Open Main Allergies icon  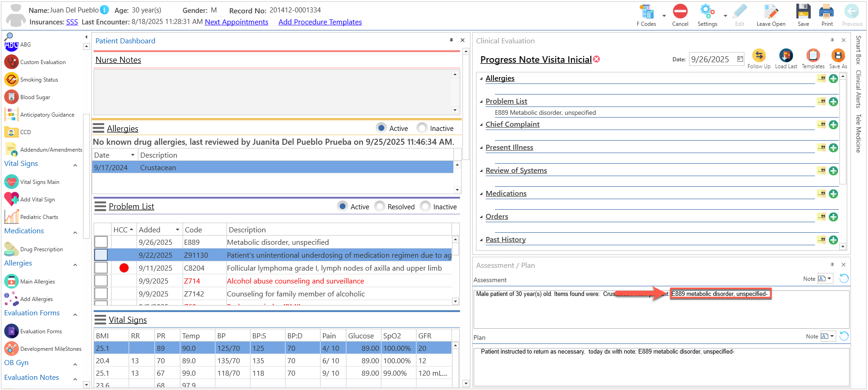pyautogui.click(x=11, y=282)
